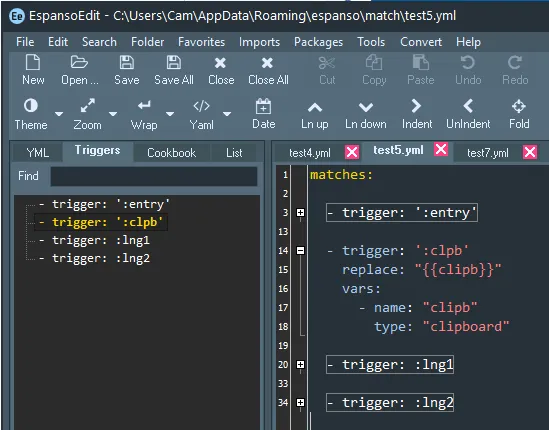Image resolution: width=549 pixels, height=430 pixels.
Task: Collapse the ':clpb' trigger block
Action: pos(300,250)
